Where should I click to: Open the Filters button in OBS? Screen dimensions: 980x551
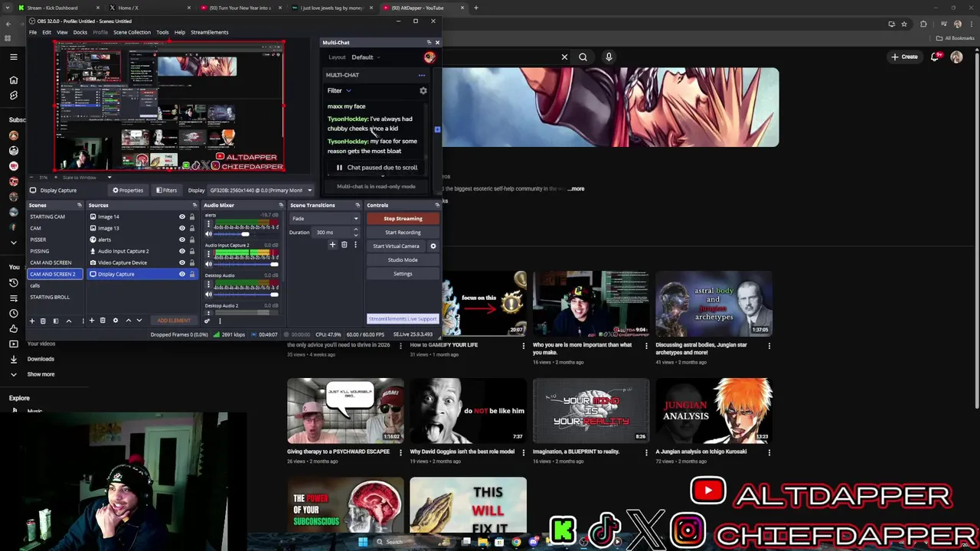(167, 190)
